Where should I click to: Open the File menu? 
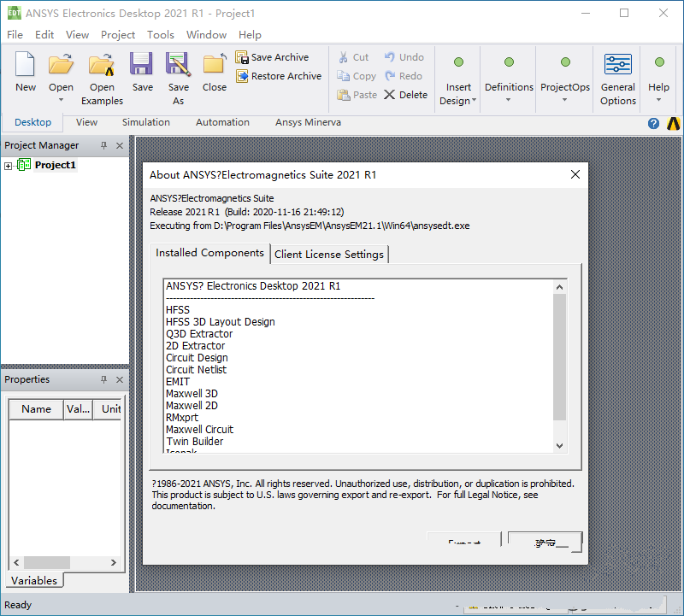[x=15, y=35]
